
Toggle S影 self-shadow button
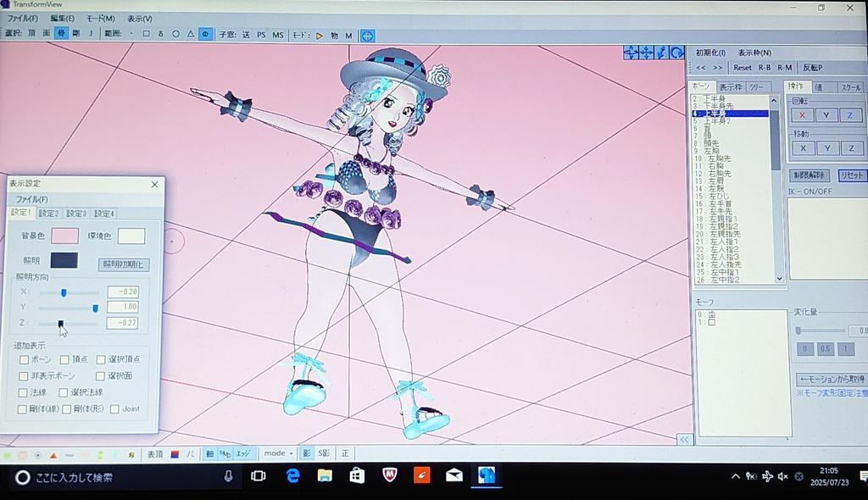tap(324, 453)
